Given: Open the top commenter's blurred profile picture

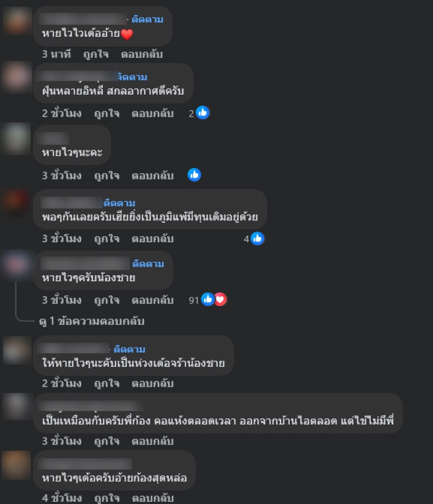Looking at the screenshot, I should 17,21.
